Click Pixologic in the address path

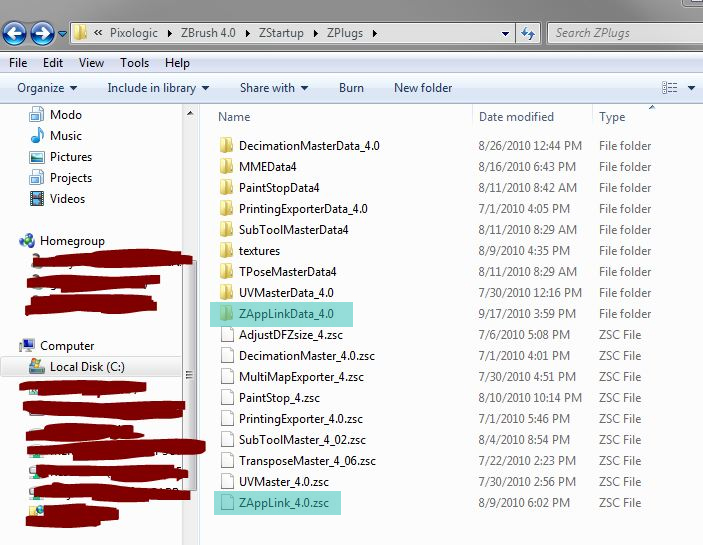[134, 33]
